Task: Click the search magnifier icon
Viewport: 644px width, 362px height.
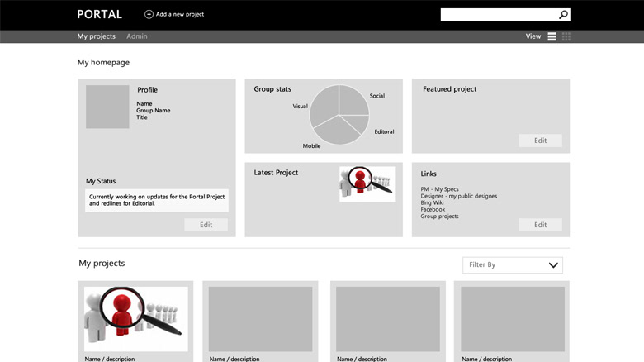Action: (x=563, y=15)
